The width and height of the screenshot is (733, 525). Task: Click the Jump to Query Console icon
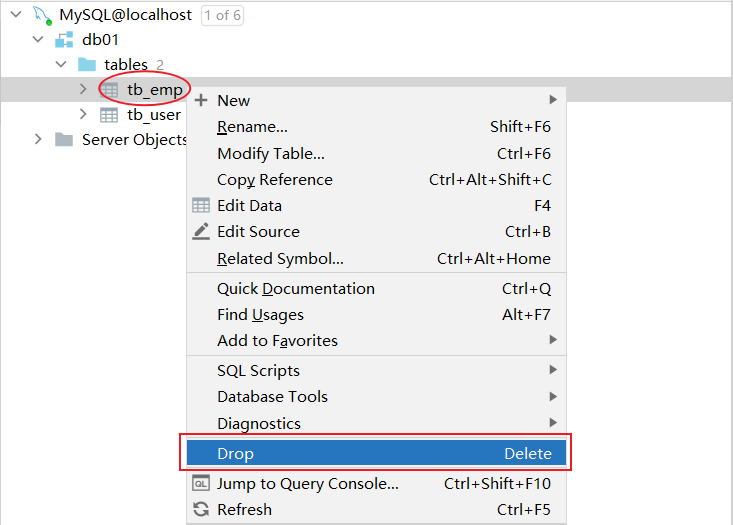tap(201, 484)
